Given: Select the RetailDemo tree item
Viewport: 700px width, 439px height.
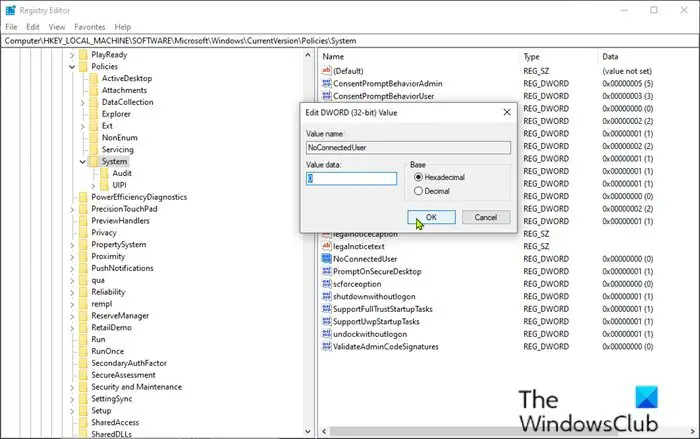Looking at the screenshot, I should coord(111,327).
